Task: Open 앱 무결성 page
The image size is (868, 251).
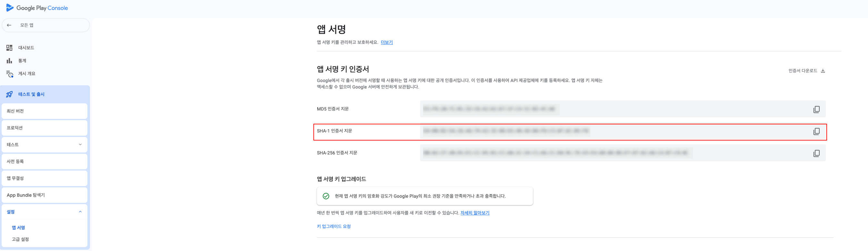Action: 44,178
